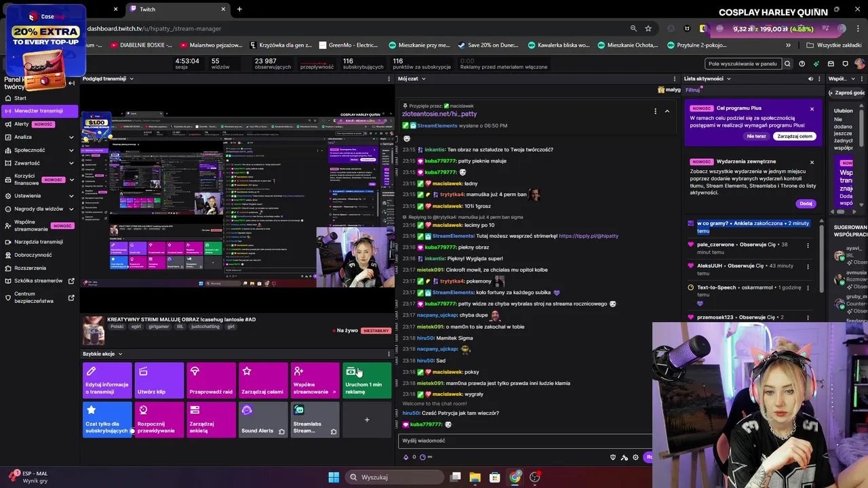Open the whispers speech-bubble icon
Viewport: 868px width, 488px height.
(846, 64)
